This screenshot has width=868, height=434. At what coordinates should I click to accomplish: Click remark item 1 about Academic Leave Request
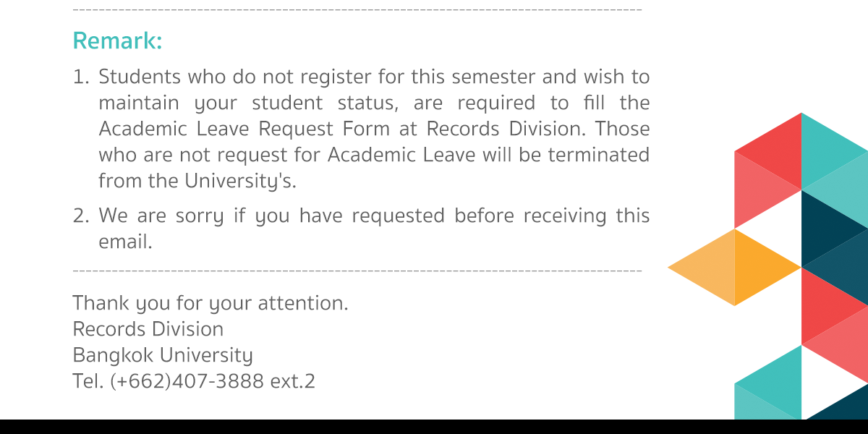[x=361, y=129]
